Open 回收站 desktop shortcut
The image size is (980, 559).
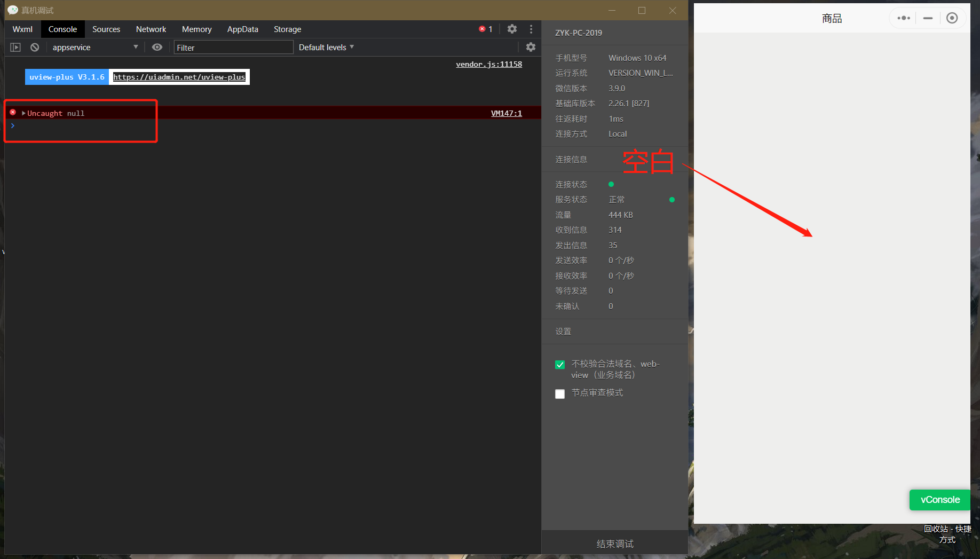947,534
